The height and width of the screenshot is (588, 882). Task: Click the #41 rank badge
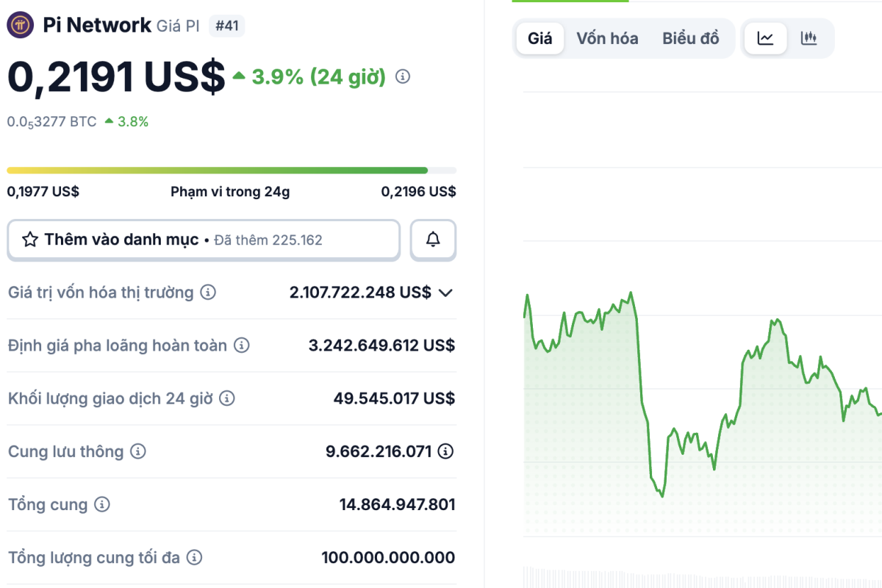tap(227, 26)
